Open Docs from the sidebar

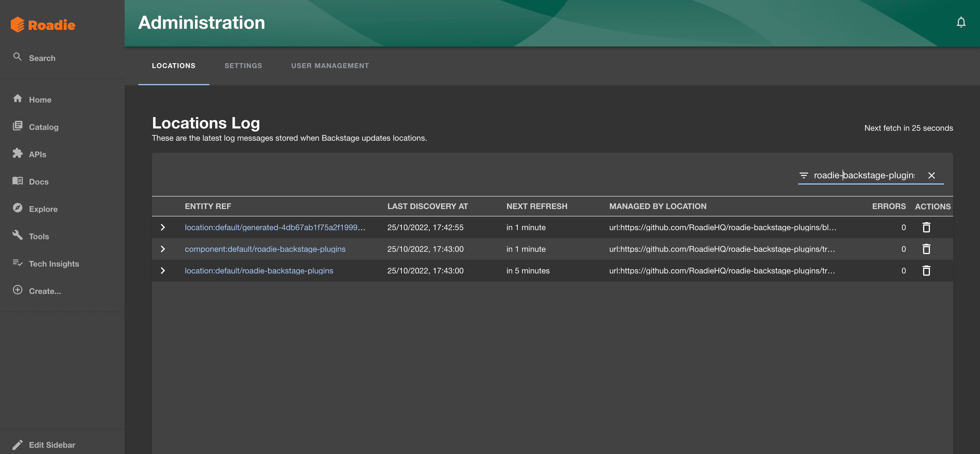[39, 182]
